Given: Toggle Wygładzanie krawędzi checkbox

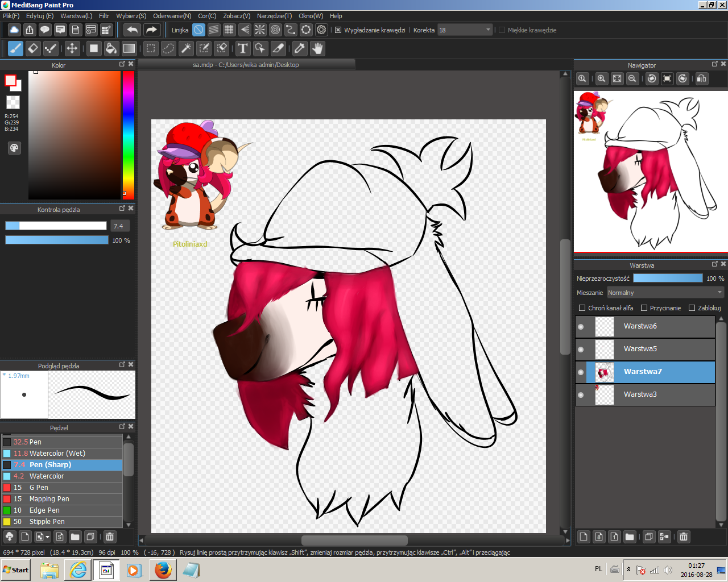Looking at the screenshot, I should click(x=338, y=30).
